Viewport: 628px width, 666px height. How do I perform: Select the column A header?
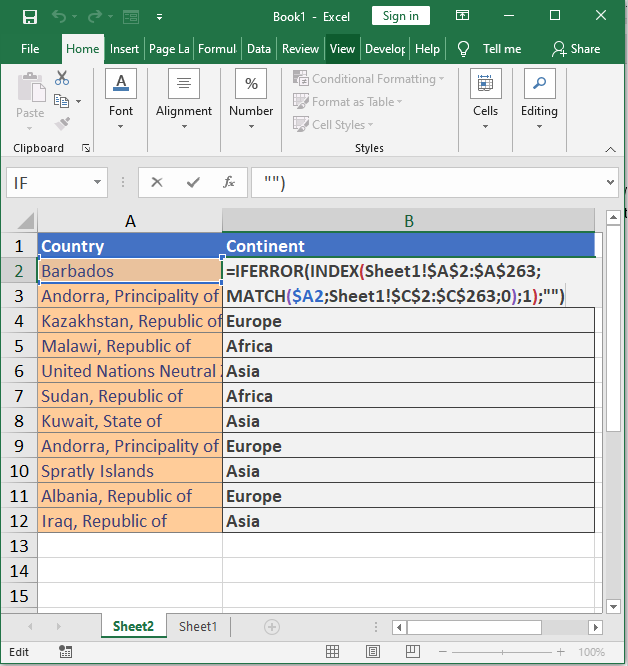tap(130, 221)
